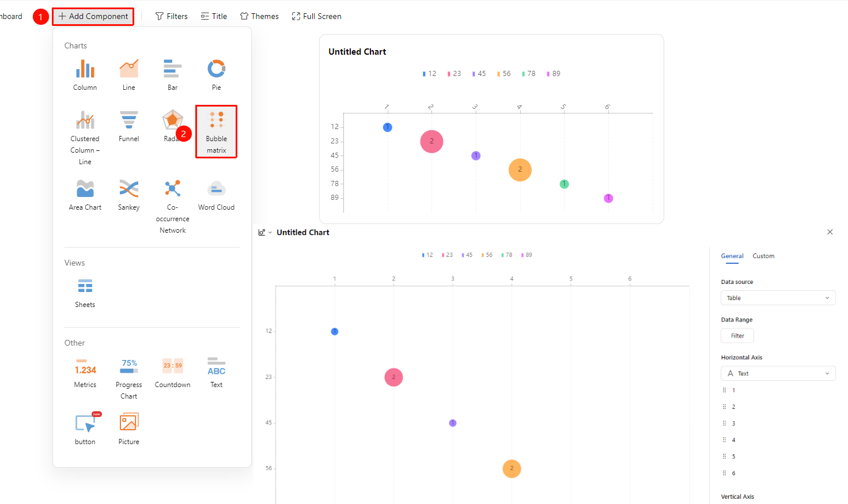The width and height of the screenshot is (848, 504).
Task: Click the Untitled Chart title in editor header
Action: point(303,233)
